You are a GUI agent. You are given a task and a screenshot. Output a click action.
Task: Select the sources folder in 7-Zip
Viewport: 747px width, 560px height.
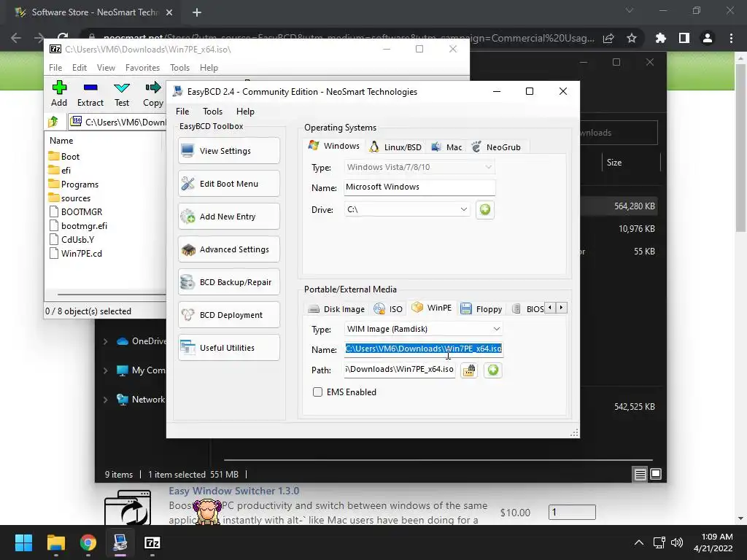(69, 198)
